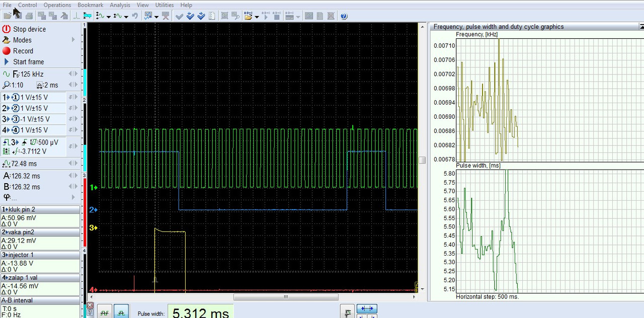Toggle the first pulse waveform mode button

[x=104, y=312]
